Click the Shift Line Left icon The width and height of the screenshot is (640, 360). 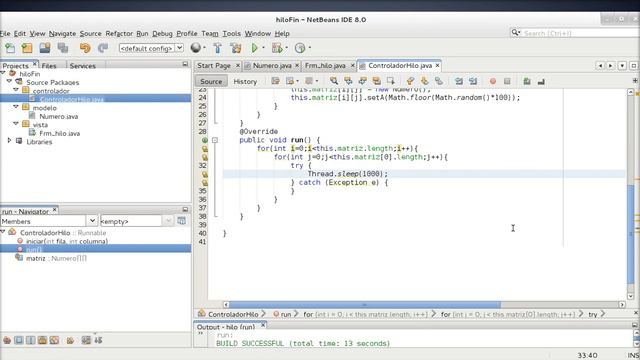click(459, 81)
